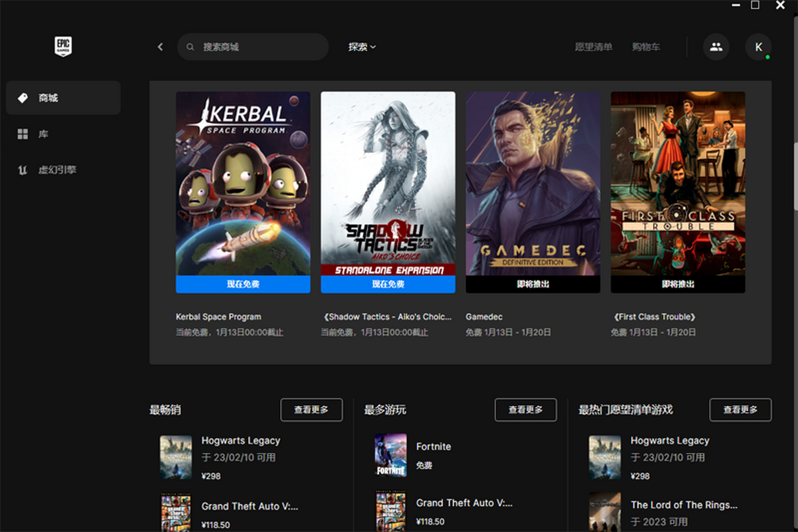This screenshot has height=532, width=798.
Task: Click the Epic Games logo icon
Action: coord(63,47)
